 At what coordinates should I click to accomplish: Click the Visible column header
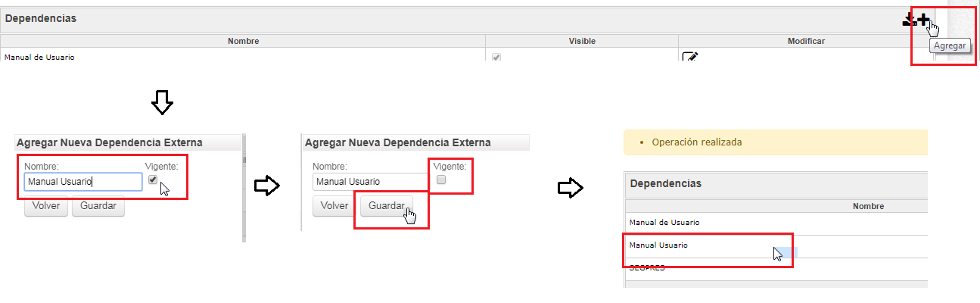click(581, 41)
